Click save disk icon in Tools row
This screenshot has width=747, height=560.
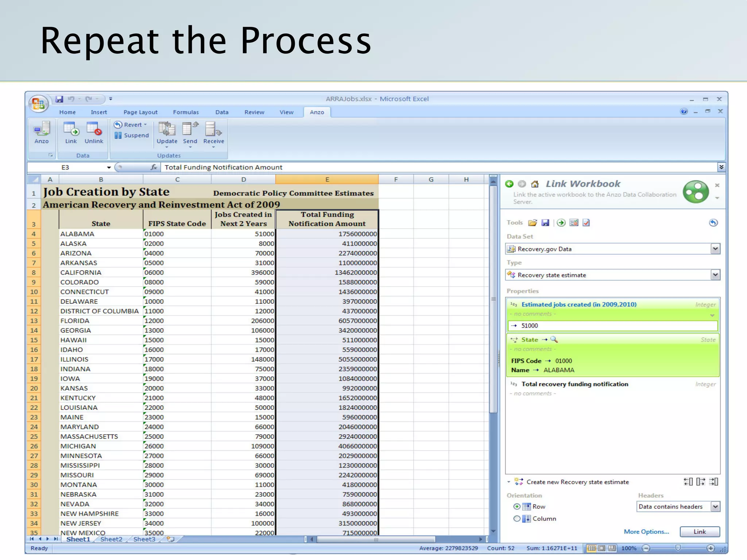(x=545, y=223)
